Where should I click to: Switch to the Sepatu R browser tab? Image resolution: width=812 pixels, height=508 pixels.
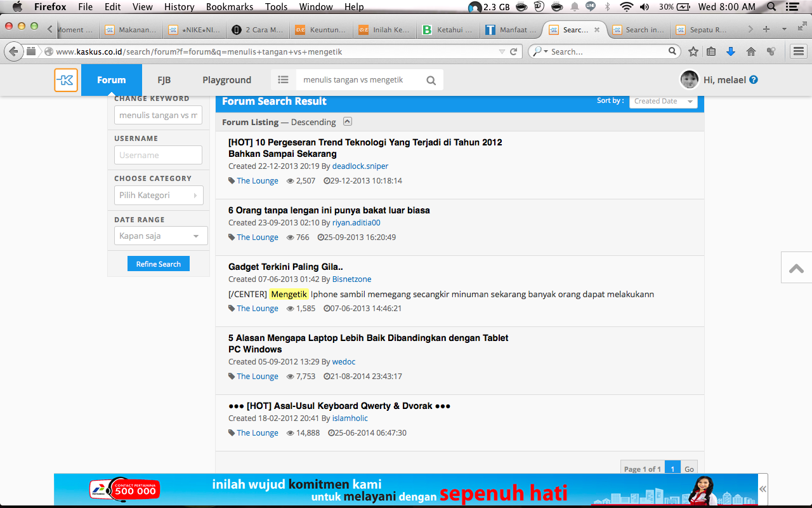click(x=702, y=30)
